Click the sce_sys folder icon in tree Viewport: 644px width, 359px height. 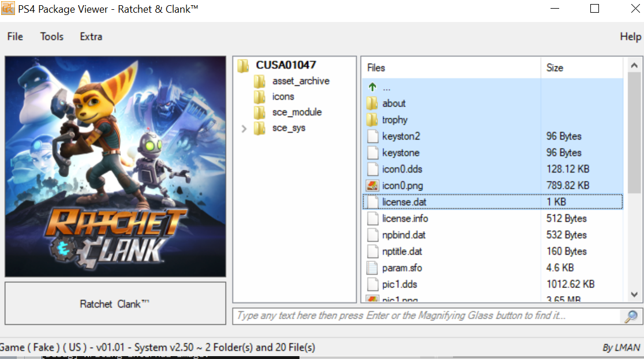260,128
